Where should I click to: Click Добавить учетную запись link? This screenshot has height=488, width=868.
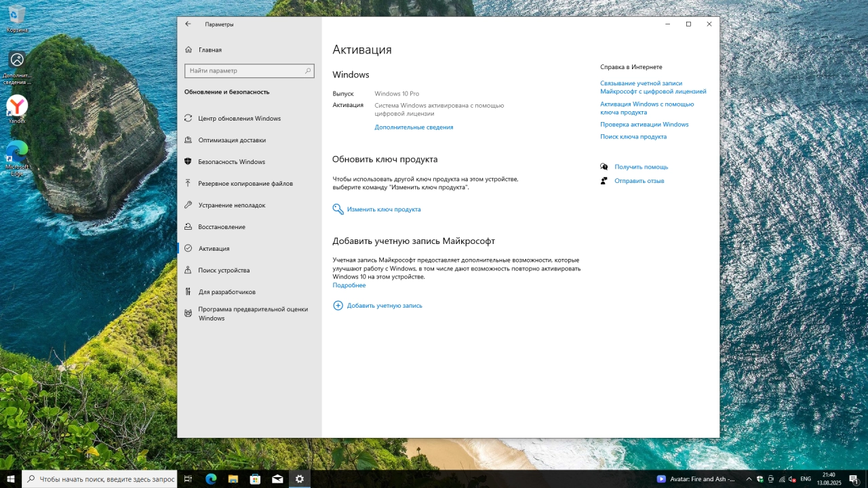pyautogui.click(x=384, y=306)
